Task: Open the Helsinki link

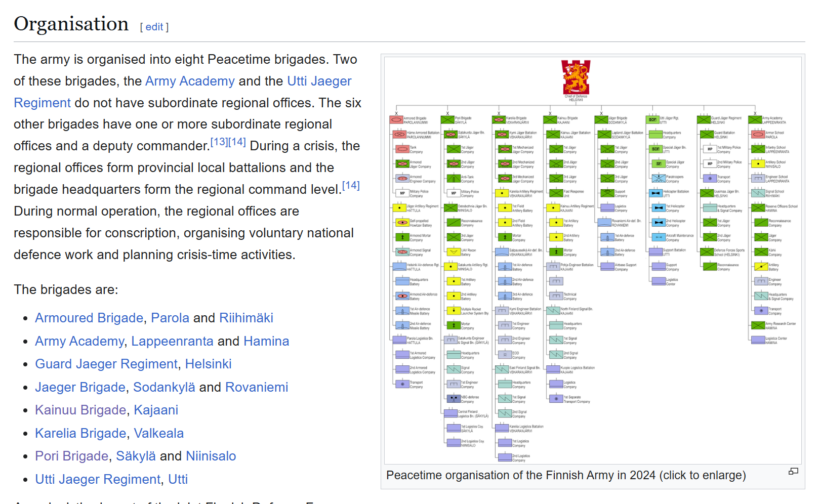Action: [x=208, y=364]
